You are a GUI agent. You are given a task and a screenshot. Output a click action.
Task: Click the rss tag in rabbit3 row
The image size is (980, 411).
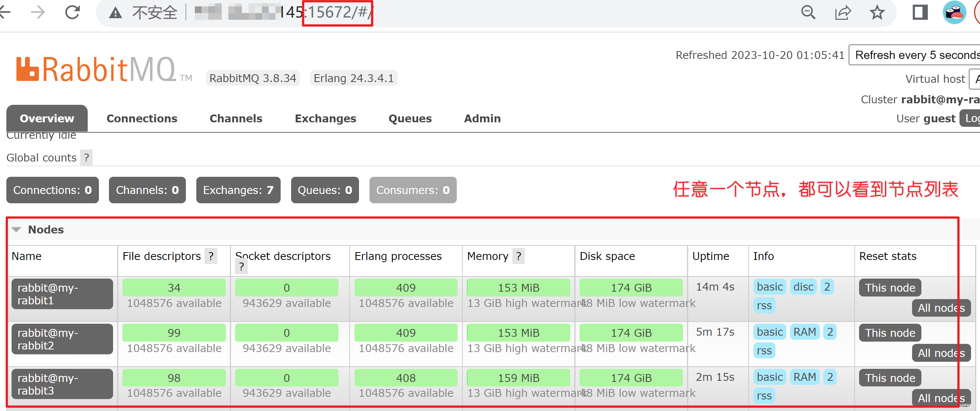pos(764,396)
